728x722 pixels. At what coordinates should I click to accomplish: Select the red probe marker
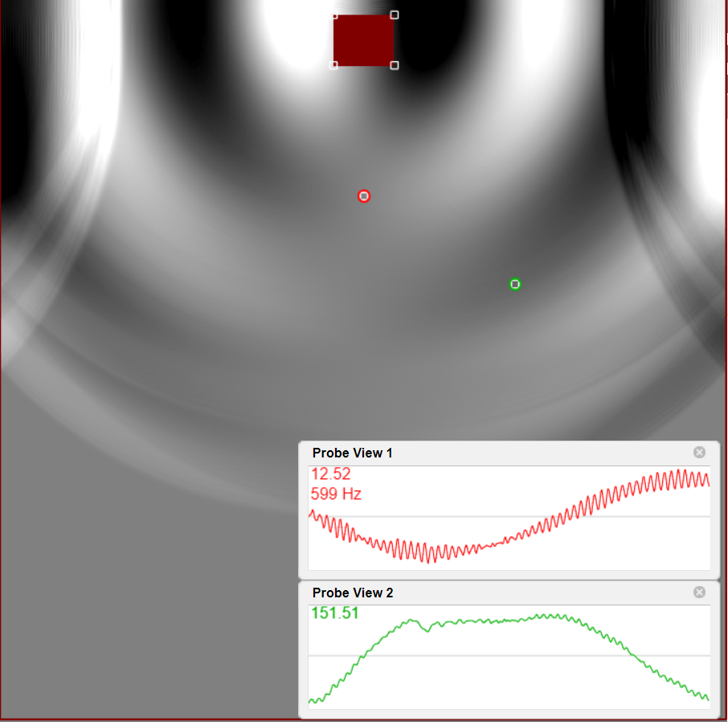[x=364, y=196]
